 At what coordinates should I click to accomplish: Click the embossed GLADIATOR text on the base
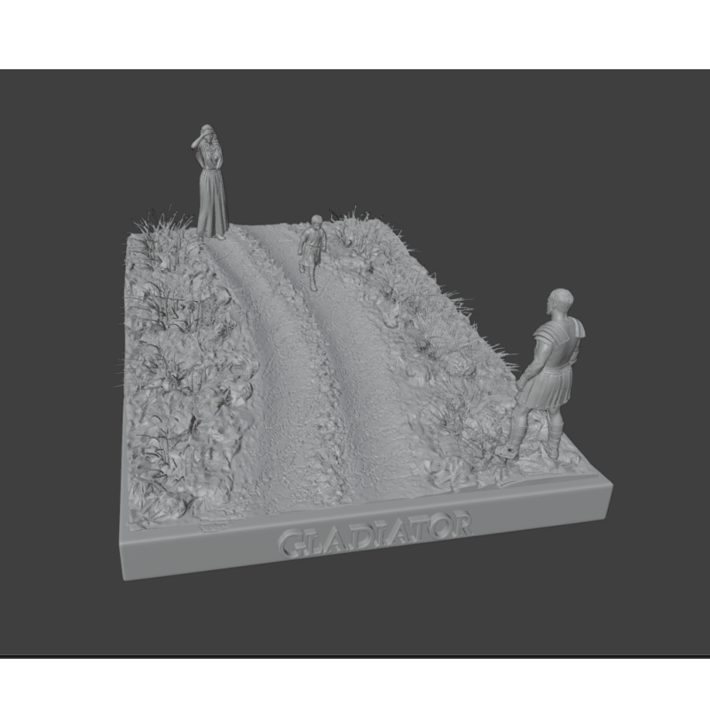tap(375, 534)
